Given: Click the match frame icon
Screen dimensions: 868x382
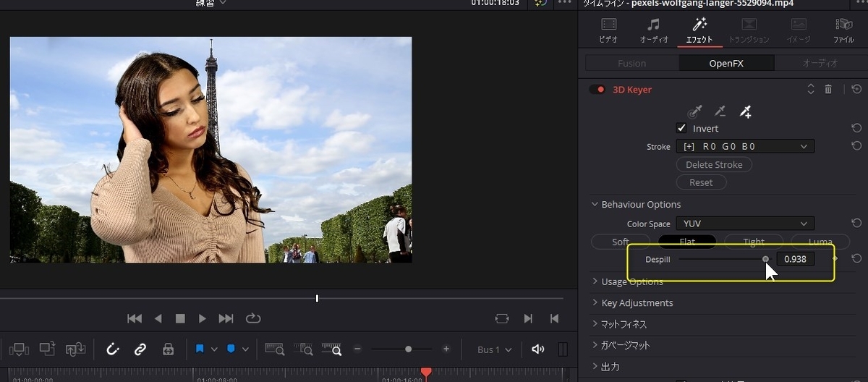Looking at the screenshot, I should click(x=502, y=318).
